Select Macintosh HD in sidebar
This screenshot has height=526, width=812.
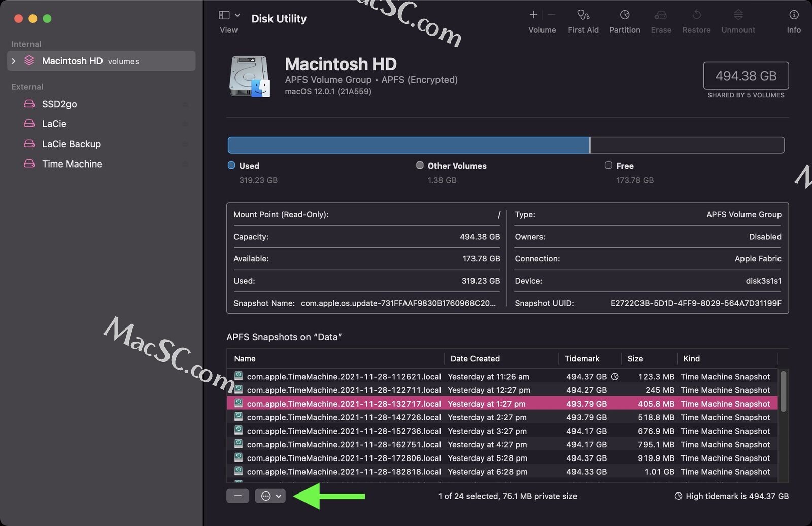(101, 61)
